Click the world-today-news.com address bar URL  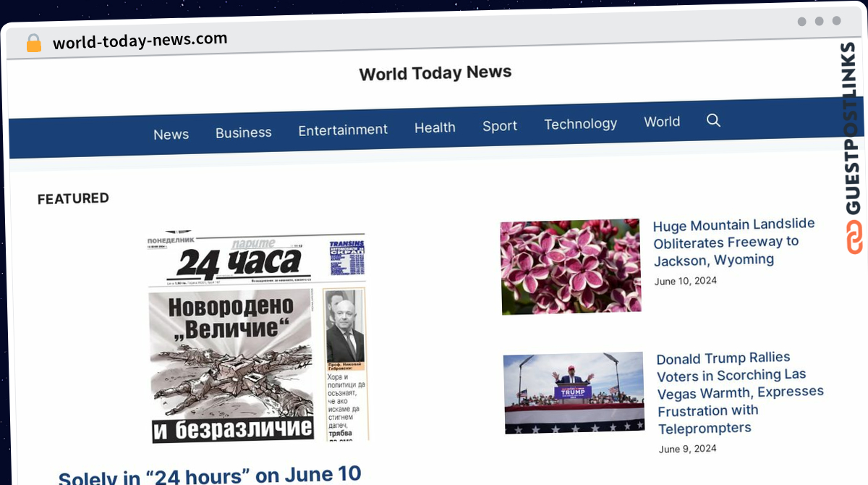point(140,41)
